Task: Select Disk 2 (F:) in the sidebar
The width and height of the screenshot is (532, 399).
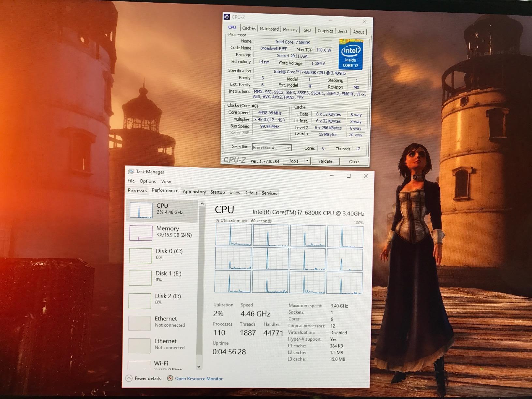Action: (161, 300)
